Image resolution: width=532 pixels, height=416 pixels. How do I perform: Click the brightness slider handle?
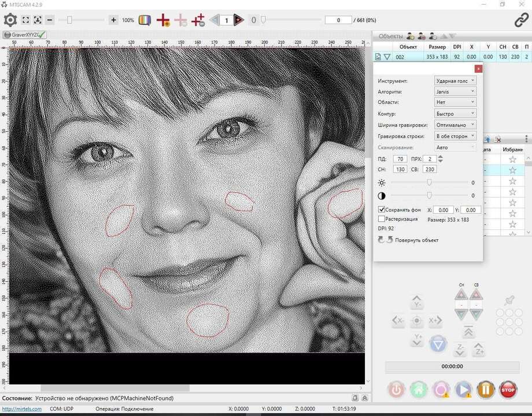pyautogui.click(x=429, y=183)
